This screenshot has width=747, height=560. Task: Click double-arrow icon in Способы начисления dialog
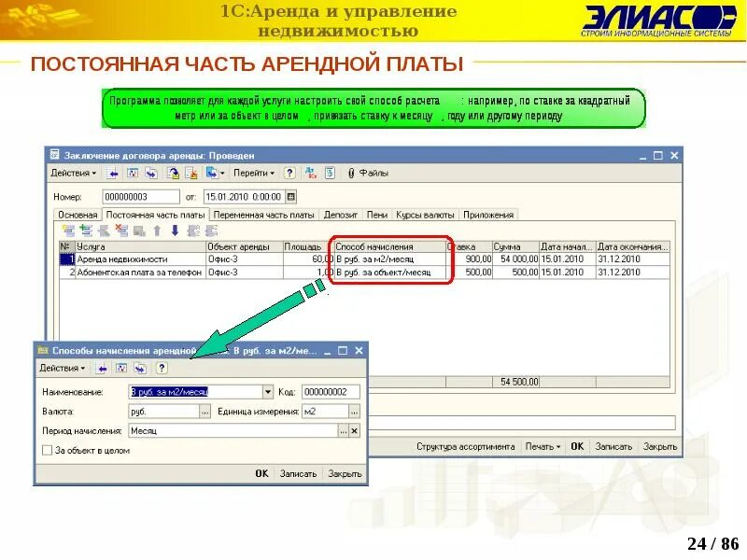pyautogui.click(x=140, y=368)
